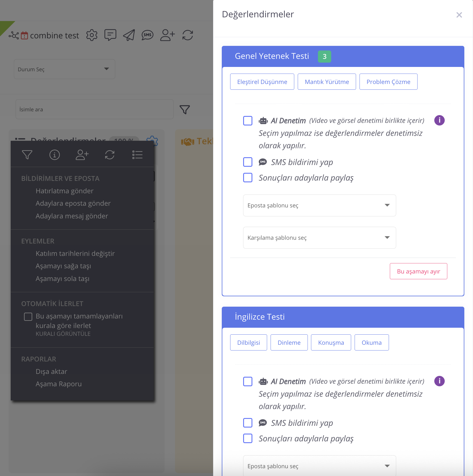Viewport: 473px width, 476px height.
Task: Click the Dinleme button
Action: coord(289,342)
